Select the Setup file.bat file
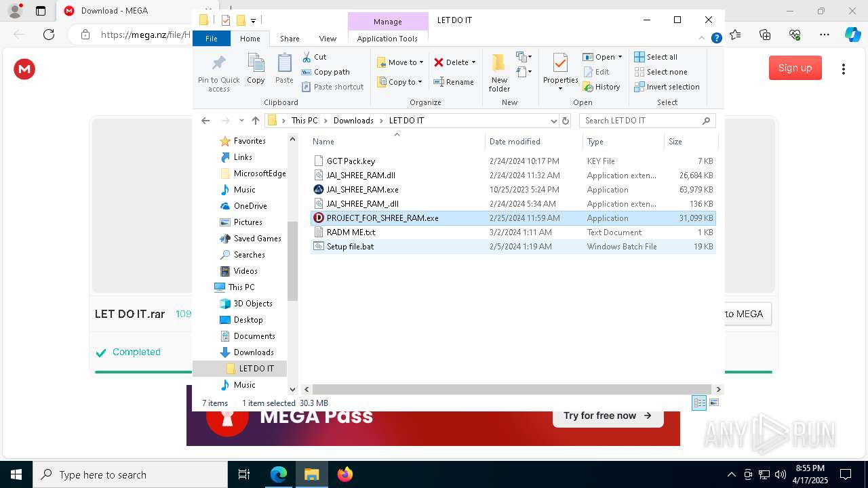 click(x=513, y=247)
